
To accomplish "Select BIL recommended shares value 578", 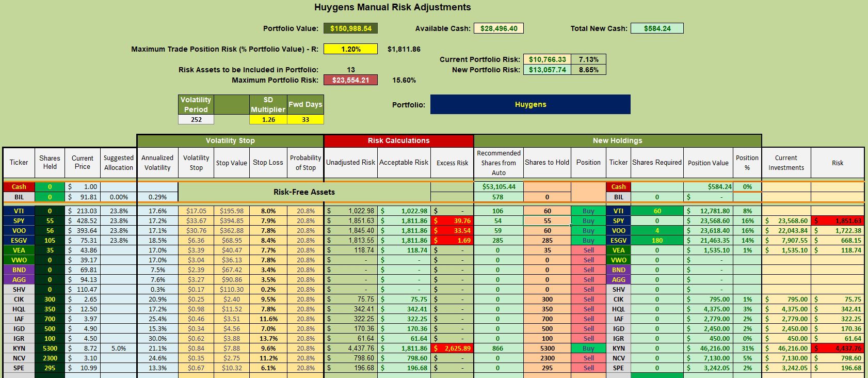I will (499, 197).
